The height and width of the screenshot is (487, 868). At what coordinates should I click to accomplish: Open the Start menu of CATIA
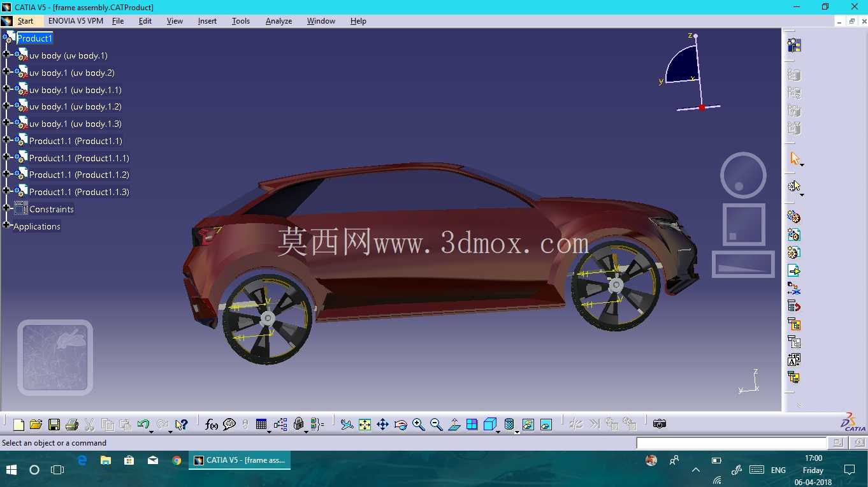pos(25,21)
